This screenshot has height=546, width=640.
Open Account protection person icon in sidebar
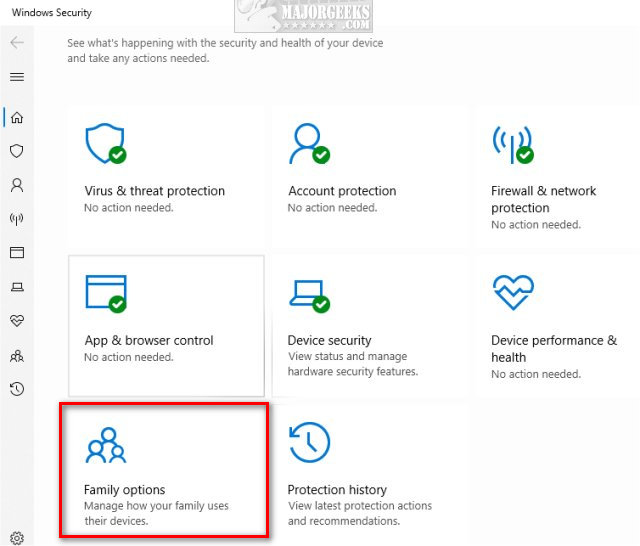[x=17, y=185]
